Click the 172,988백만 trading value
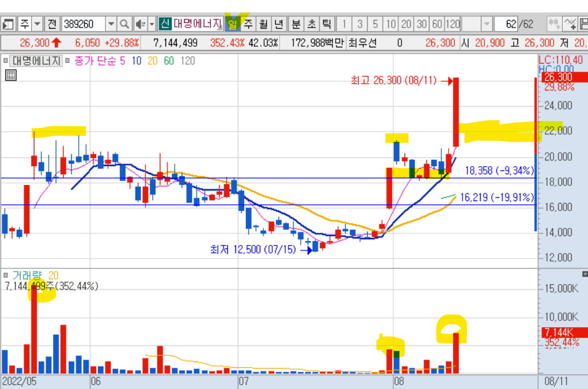588x389 pixels. click(x=317, y=42)
